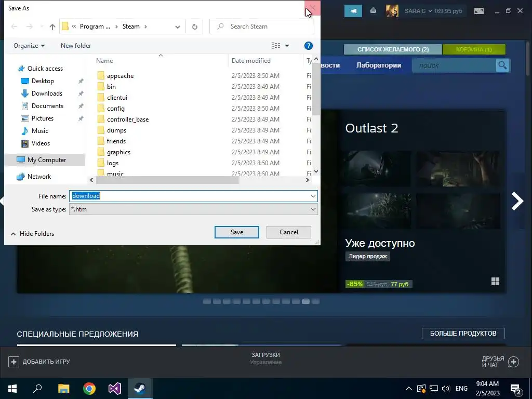Open the SARA C profile avatar
Screen dimensions: 532x399
pos(392,11)
